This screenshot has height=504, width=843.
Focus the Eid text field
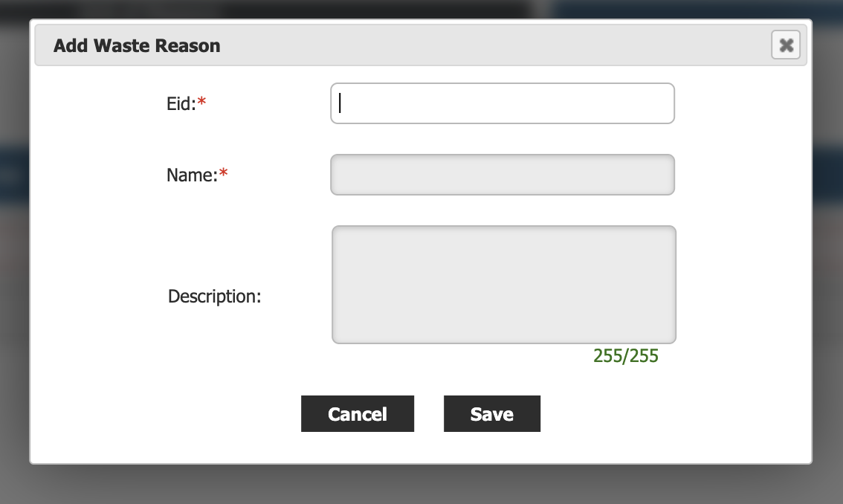click(502, 103)
